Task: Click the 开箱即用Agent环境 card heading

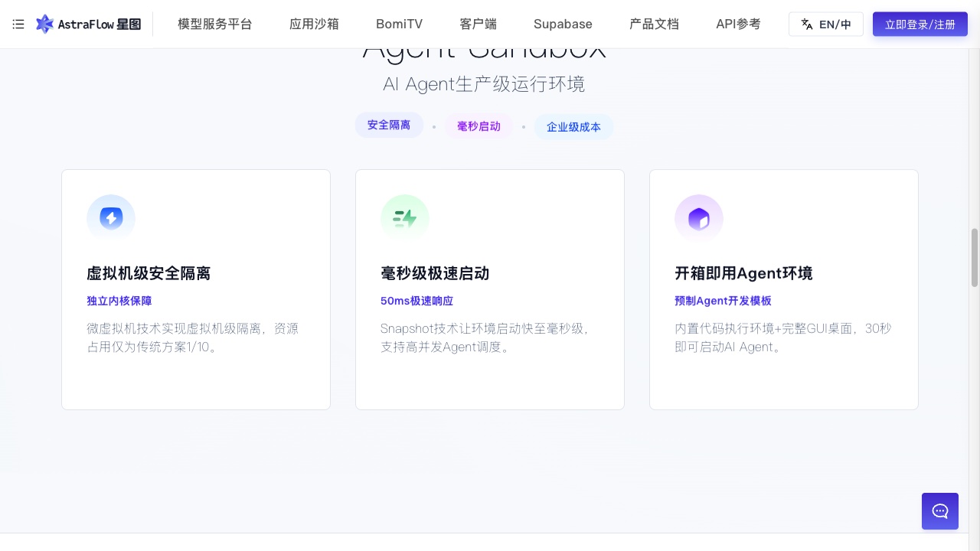Action: click(743, 273)
